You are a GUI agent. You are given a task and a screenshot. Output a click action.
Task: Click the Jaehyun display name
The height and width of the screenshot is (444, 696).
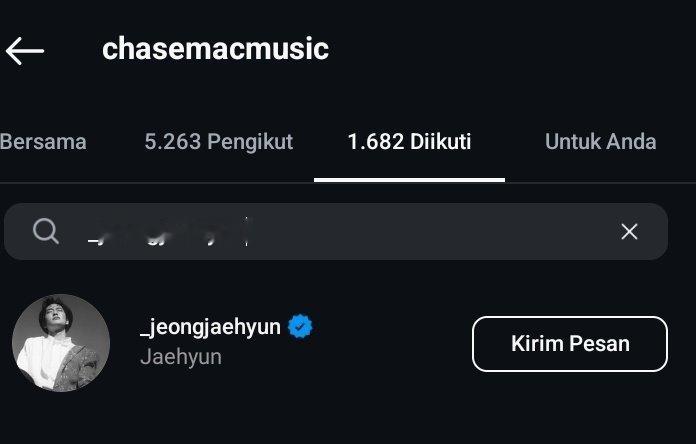coord(181,357)
